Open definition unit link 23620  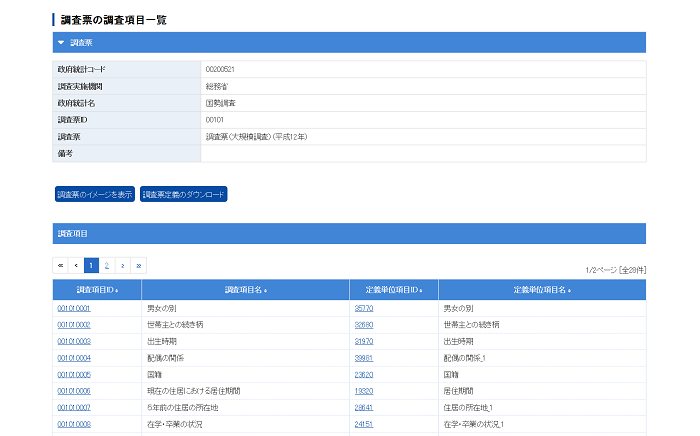click(364, 374)
